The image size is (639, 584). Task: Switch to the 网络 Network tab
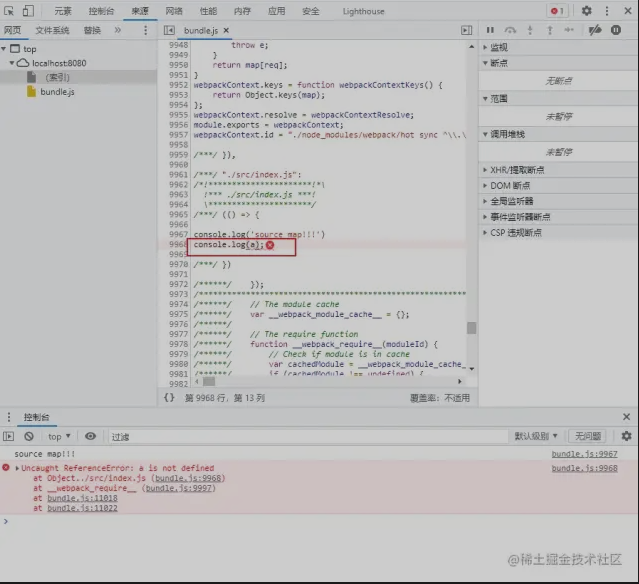174,11
